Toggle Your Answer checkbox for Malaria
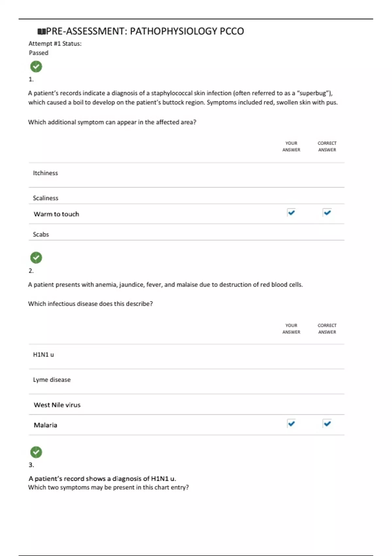The width and height of the screenshot is (392, 556). tap(291, 424)
